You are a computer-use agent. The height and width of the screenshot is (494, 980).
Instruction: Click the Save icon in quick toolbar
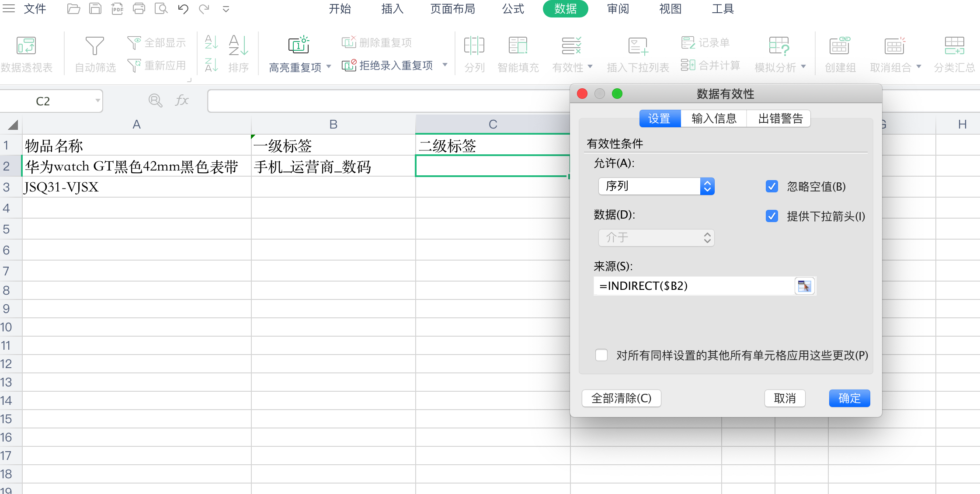click(x=95, y=9)
